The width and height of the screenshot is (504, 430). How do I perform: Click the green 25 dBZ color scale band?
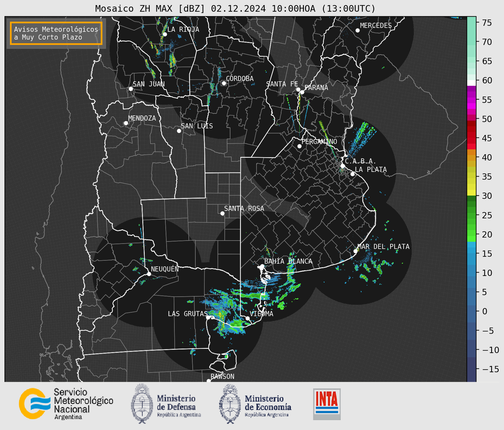(471, 215)
